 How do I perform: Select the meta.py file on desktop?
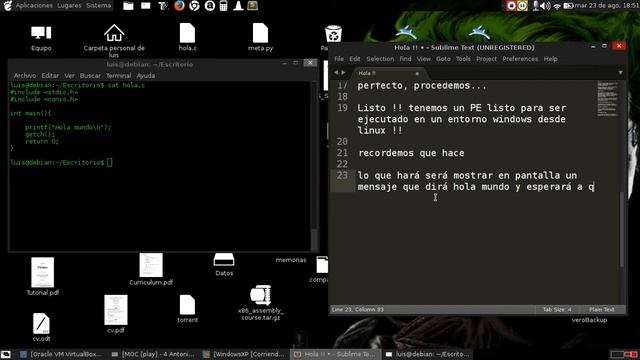click(260, 37)
